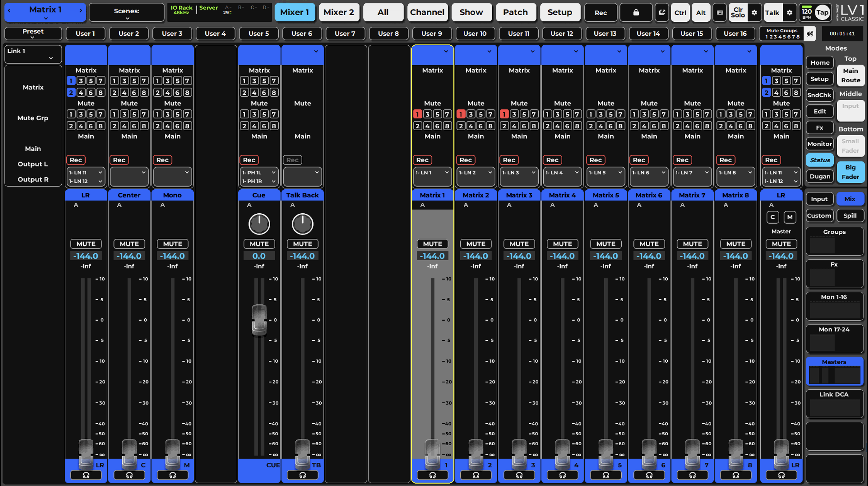Image resolution: width=868 pixels, height=486 pixels.
Task: Open the Clr Solo gear settings
Action: tap(754, 13)
